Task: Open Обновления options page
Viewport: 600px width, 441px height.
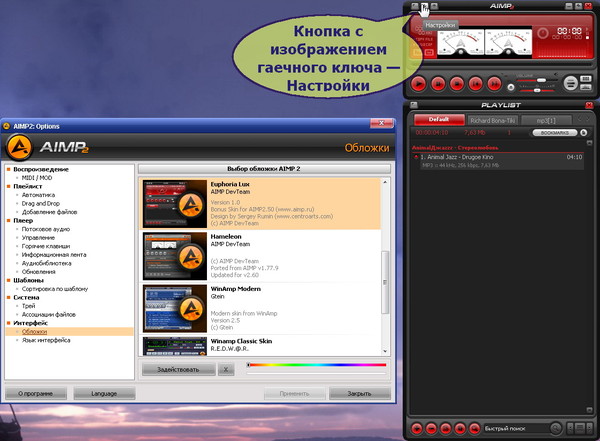Action: 39,272
